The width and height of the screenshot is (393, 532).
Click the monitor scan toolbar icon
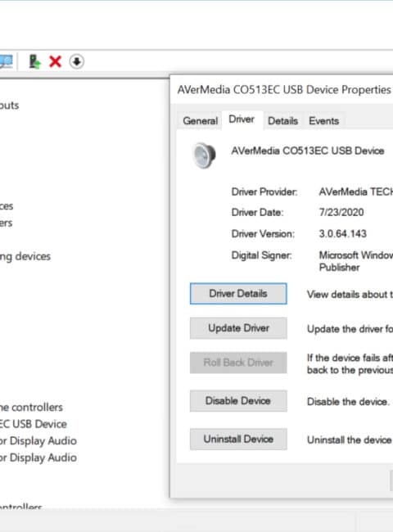pos(6,61)
